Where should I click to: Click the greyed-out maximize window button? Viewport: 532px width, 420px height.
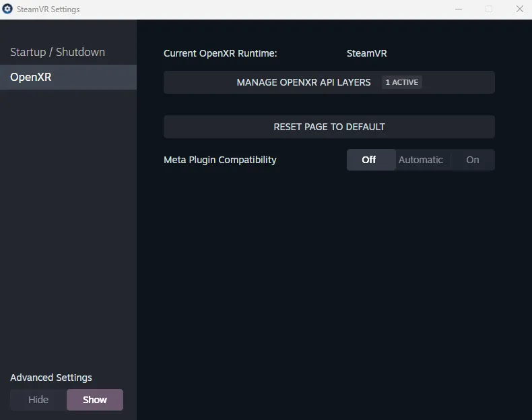click(x=489, y=9)
